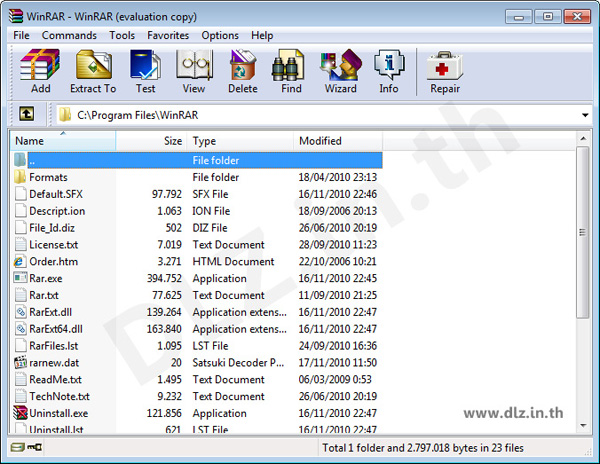Go up one folder level arrow

point(26,114)
